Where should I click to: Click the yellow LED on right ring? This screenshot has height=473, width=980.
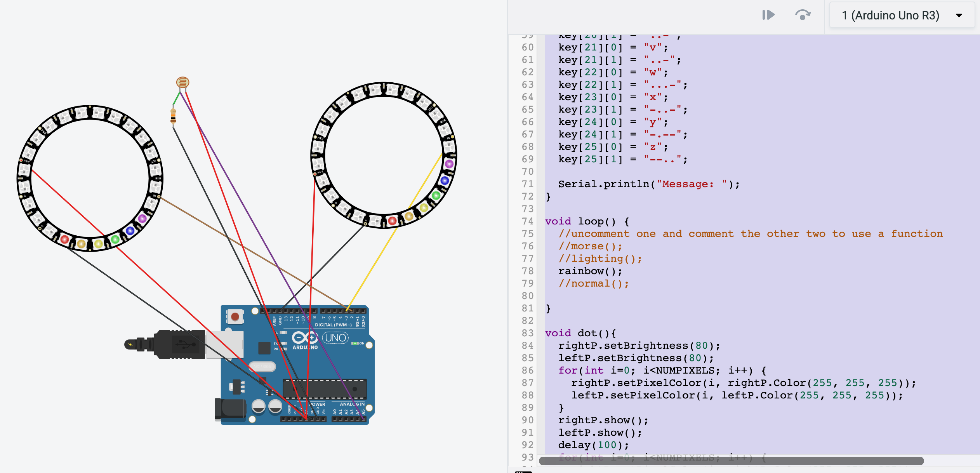coord(424,207)
